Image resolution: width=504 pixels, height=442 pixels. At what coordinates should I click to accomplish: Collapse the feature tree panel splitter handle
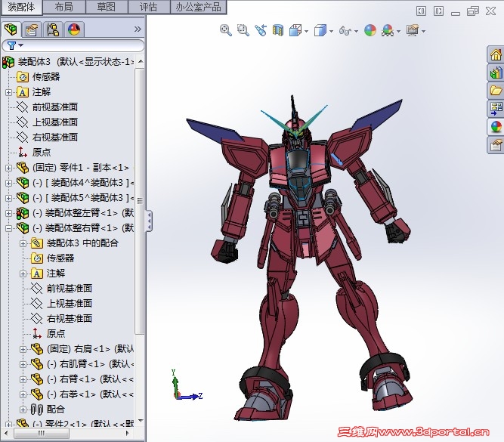click(x=149, y=221)
